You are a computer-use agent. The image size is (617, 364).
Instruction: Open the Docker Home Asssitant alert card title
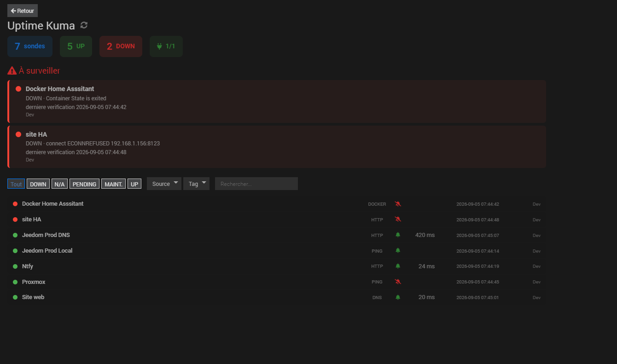60,89
